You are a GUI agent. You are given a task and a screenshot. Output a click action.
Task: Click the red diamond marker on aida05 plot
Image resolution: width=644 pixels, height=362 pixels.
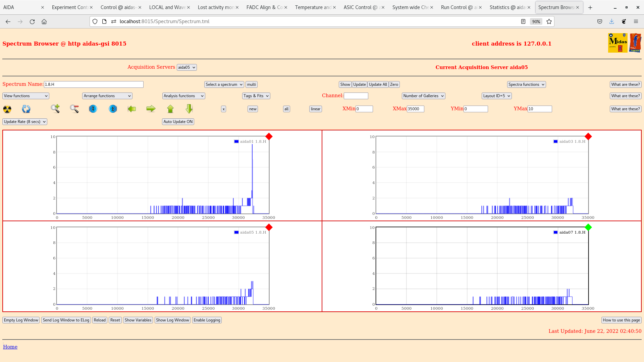269,227
